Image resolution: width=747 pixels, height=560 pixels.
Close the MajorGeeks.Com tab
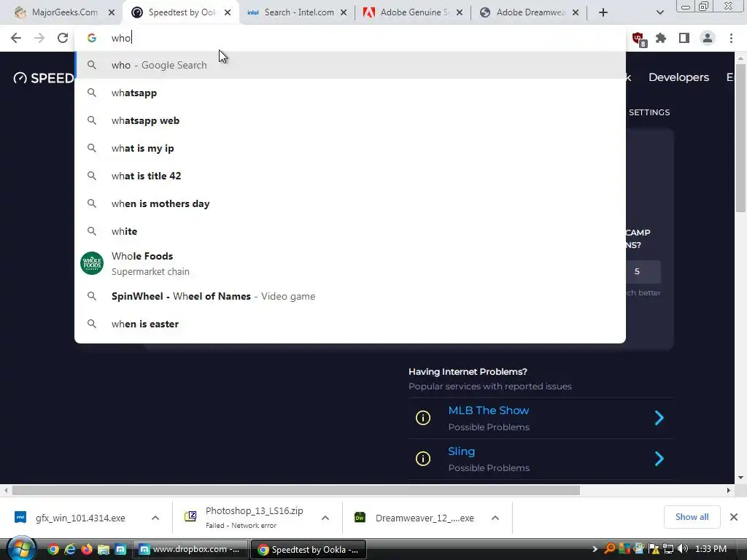pos(112,12)
